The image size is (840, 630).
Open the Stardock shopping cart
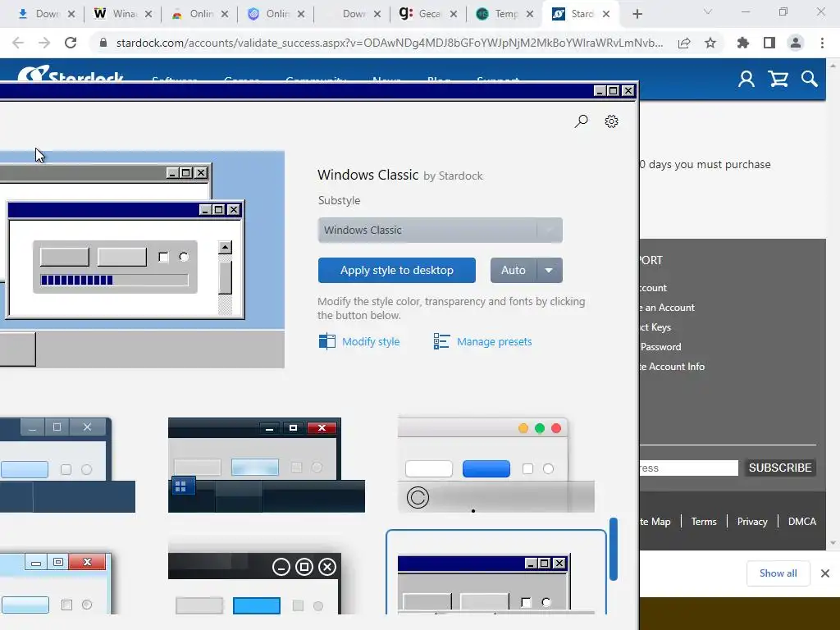point(778,80)
